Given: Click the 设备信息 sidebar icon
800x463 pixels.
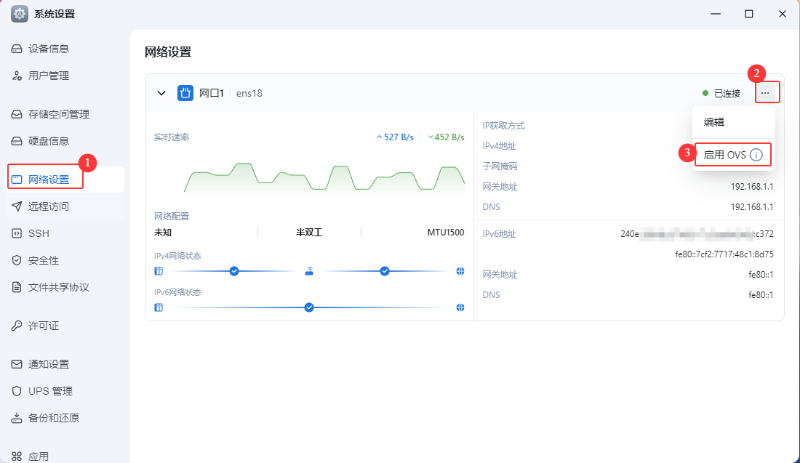Looking at the screenshot, I should point(17,48).
